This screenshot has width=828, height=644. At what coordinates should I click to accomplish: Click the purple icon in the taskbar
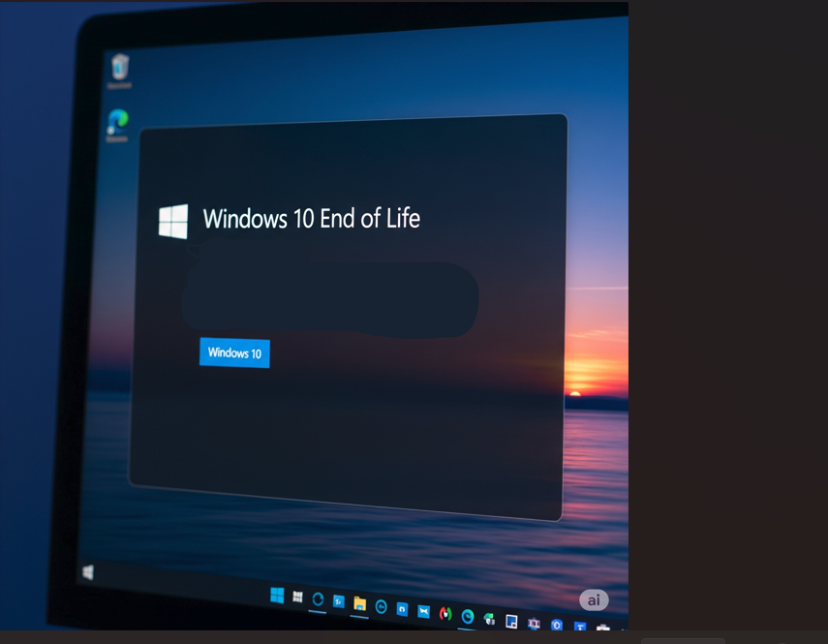(534, 624)
